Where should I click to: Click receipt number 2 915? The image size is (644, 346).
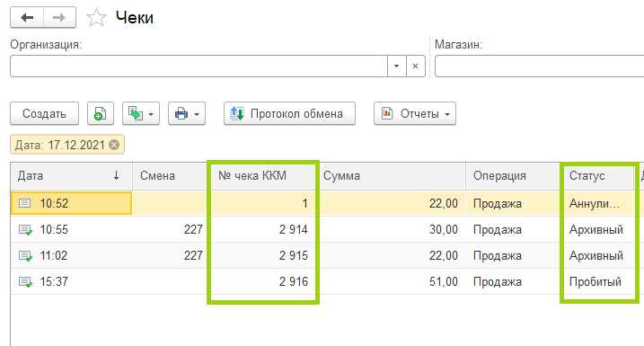(293, 255)
